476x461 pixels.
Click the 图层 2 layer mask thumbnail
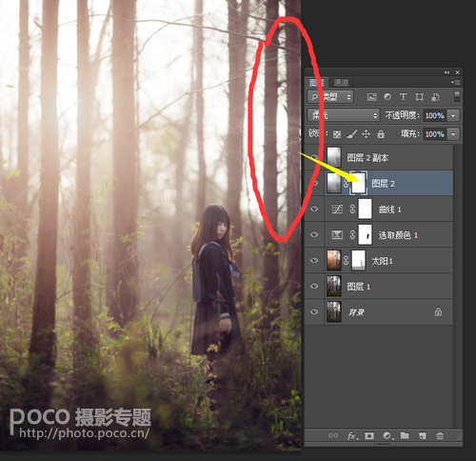click(x=358, y=183)
